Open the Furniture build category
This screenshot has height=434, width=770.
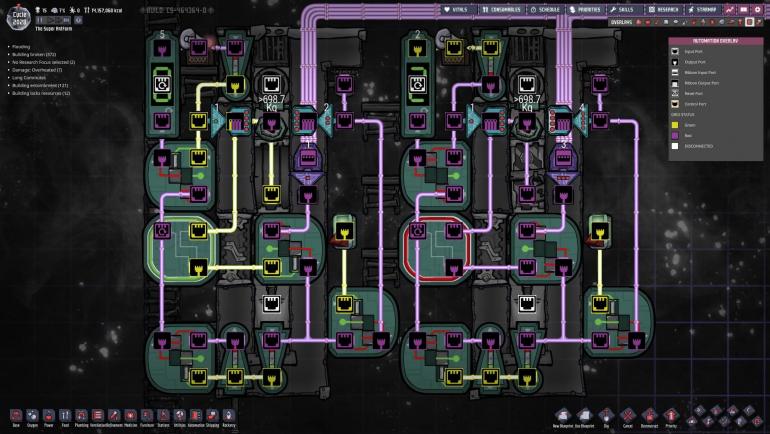coord(147,417)
